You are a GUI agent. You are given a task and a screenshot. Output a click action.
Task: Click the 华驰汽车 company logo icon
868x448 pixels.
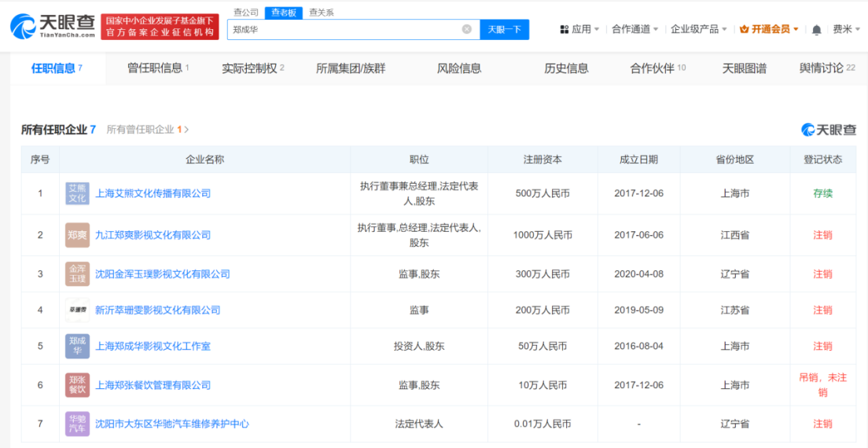click(77, 424)
